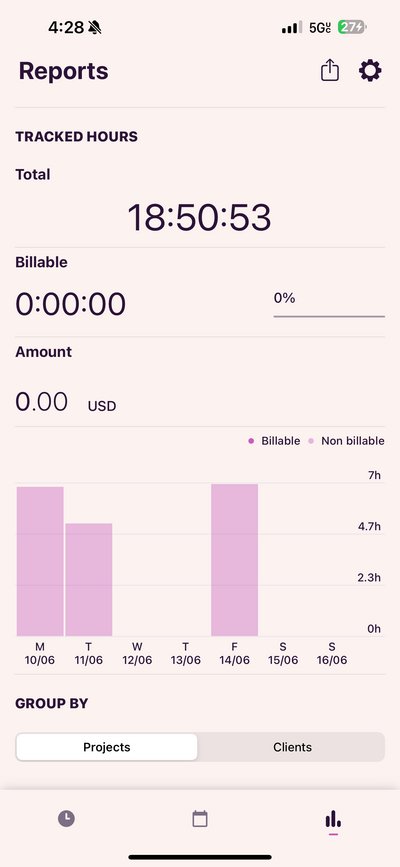Toggle the Billable legend dot
This screenshot has width=400, height=867.
(x=251, y=441)
